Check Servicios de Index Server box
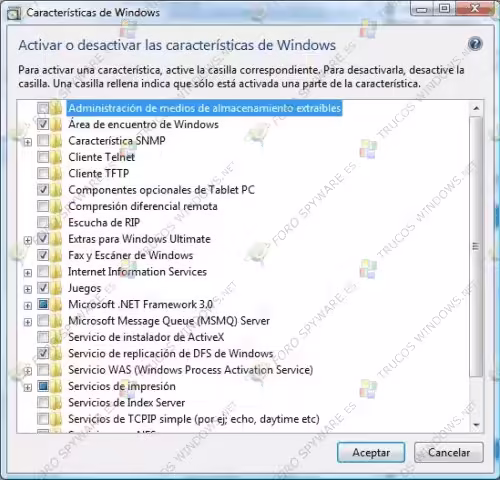The image size is (500, 480). pos(43,402)
